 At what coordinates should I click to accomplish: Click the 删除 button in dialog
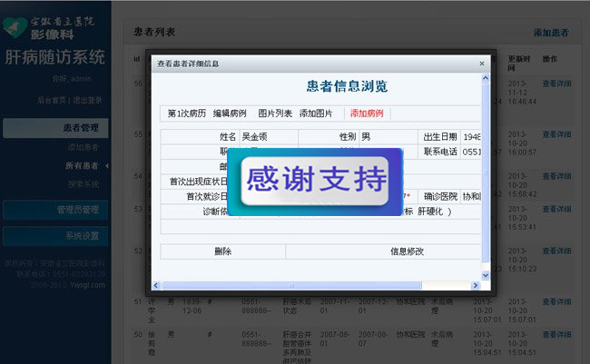point(222,251)
